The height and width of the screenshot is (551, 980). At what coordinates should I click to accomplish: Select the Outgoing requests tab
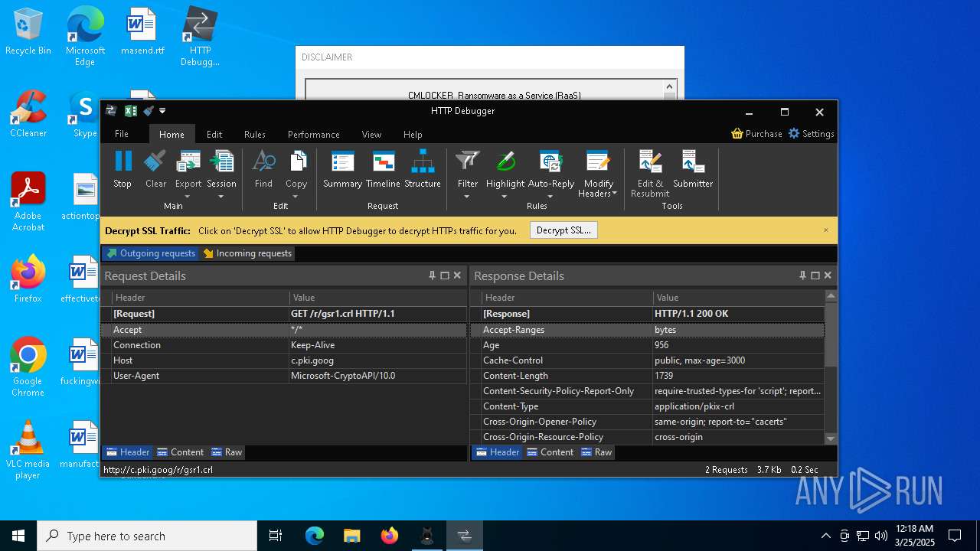click(x=150, y=253)
